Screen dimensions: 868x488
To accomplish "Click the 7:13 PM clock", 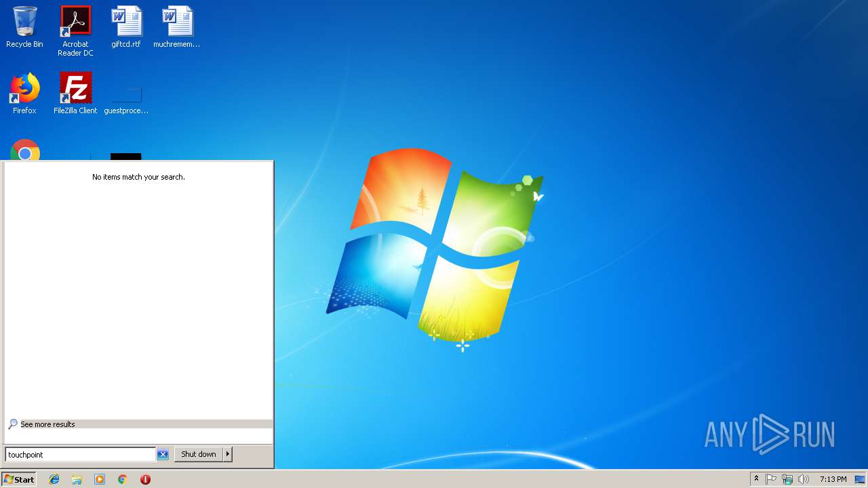I will pos(833,479).
